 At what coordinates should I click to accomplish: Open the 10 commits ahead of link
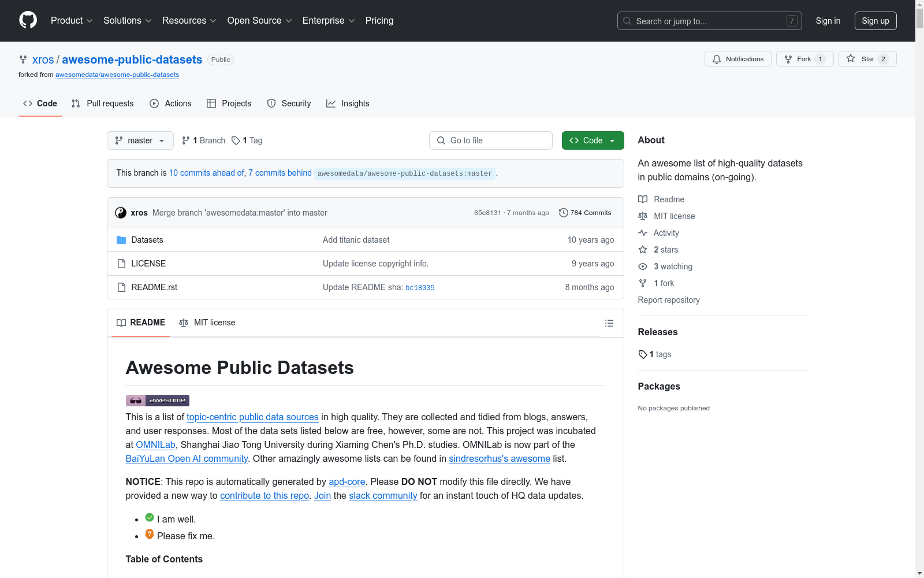tap(207, 173)
